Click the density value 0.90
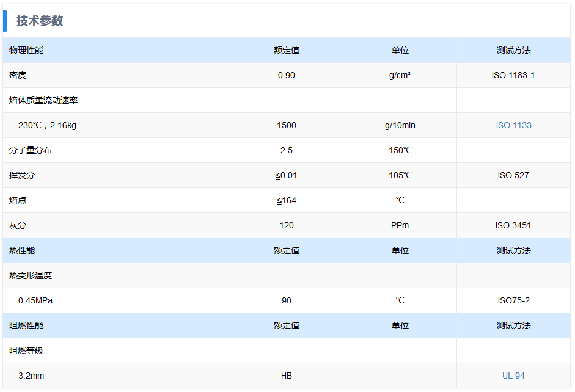 pyautogui.click(x=287, y=75)
